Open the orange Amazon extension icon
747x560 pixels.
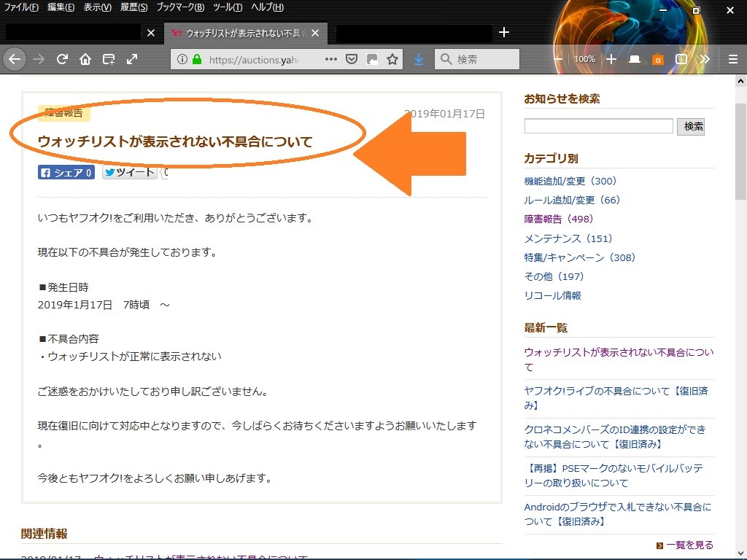pyautogui.click(x=658, y=60)
